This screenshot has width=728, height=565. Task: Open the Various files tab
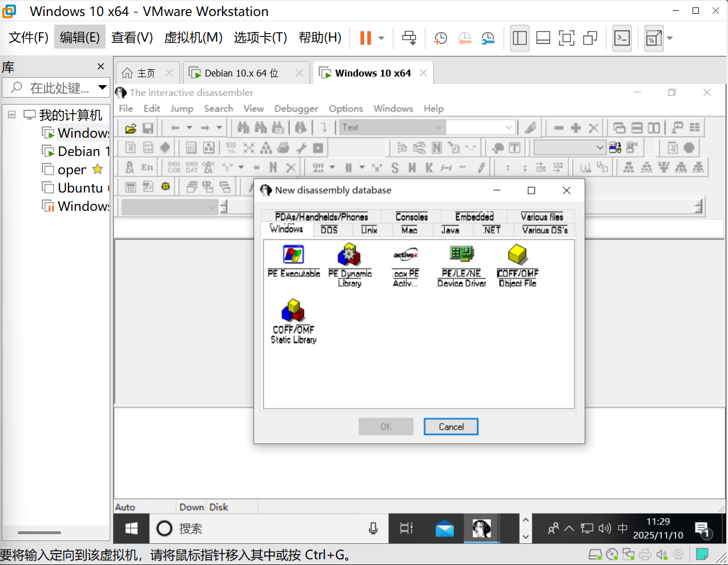(542, 217)
